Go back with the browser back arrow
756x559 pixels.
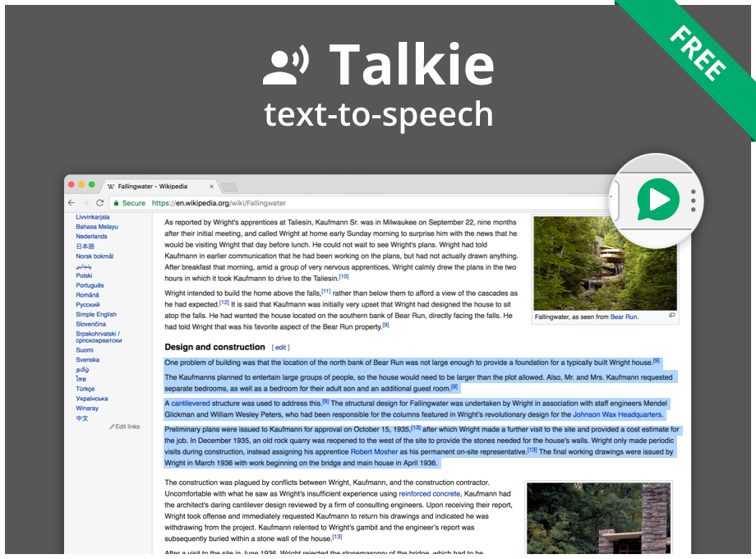71,203
